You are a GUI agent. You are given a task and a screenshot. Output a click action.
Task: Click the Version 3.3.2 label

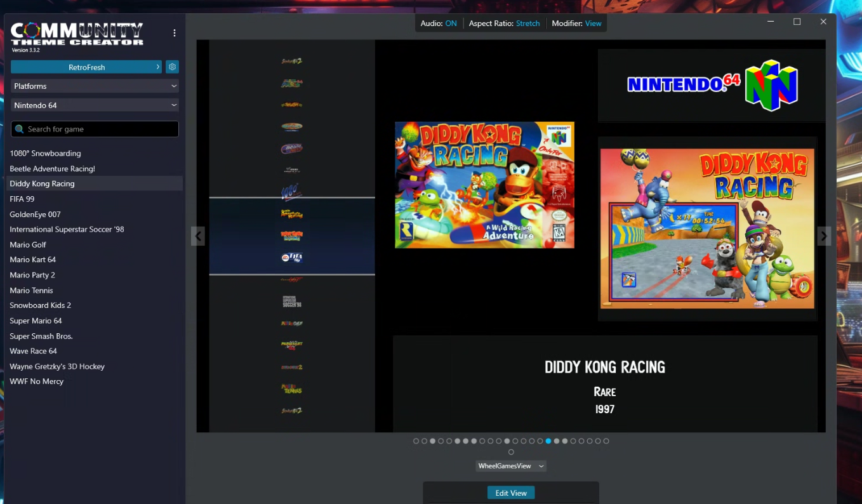click(26, 50)
